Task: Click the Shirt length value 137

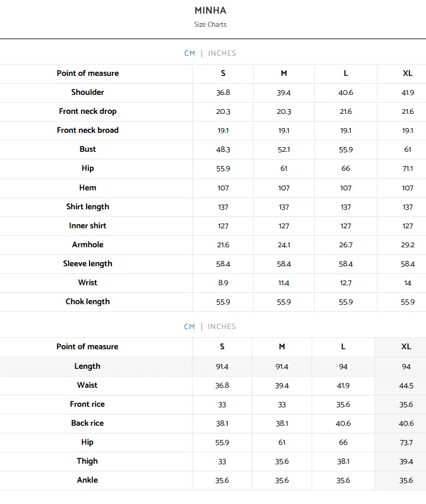Action: [223, 206]
